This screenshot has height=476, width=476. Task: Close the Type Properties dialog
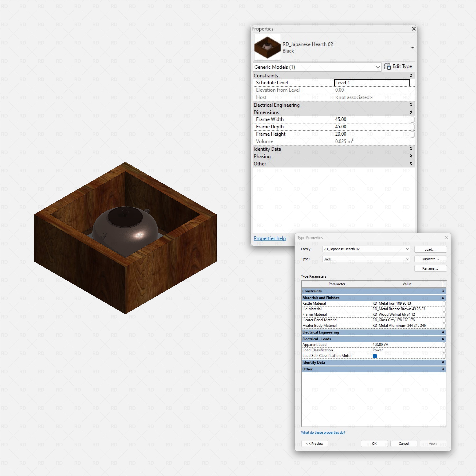[446, 237]
